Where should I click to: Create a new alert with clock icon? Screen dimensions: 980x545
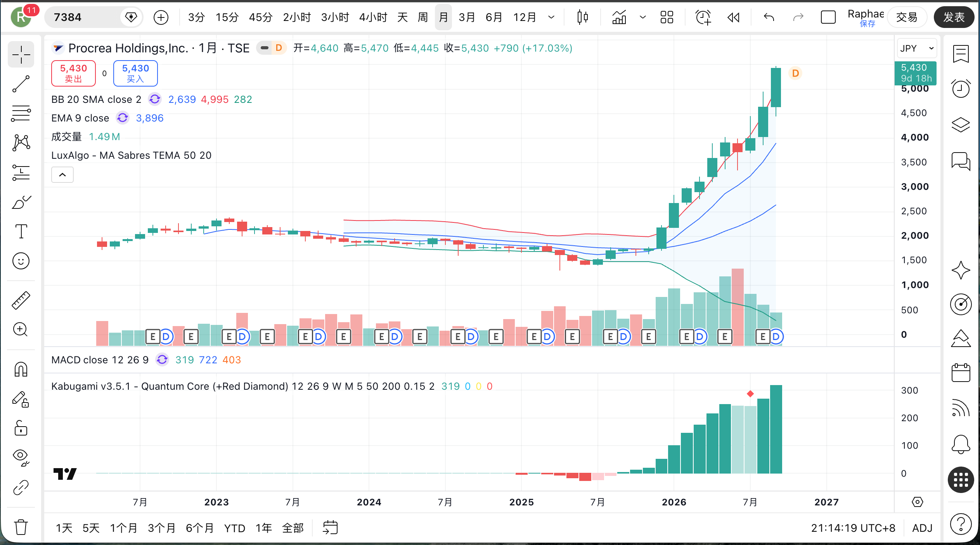coord(703,17)
